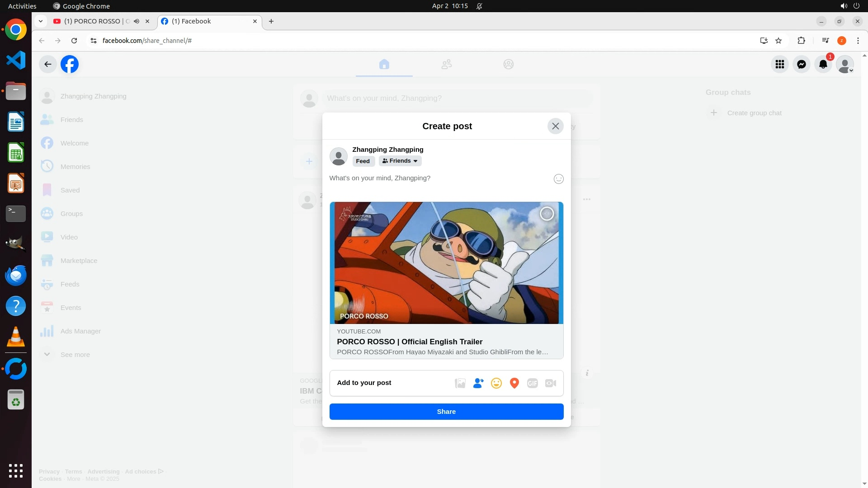Click the blue Share button

point(446,412)
